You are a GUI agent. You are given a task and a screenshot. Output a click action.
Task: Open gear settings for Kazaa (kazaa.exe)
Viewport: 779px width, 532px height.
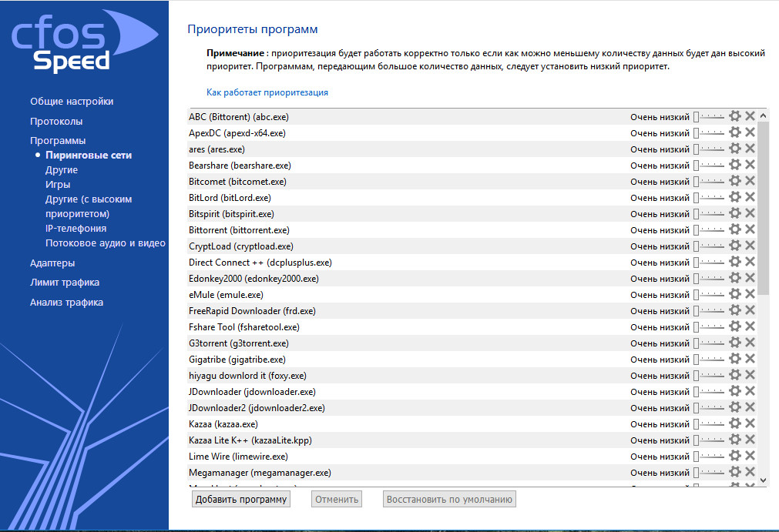(x=735, y=423)
